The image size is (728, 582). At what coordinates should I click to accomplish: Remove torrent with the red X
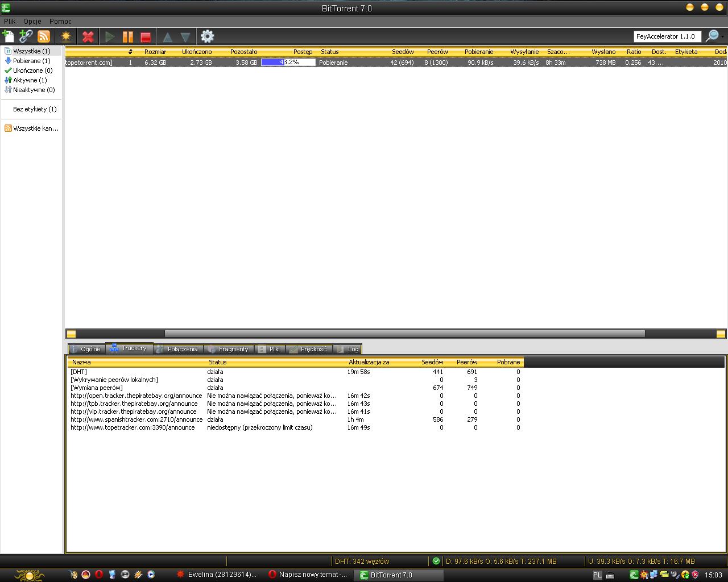[x=88, y=36]
